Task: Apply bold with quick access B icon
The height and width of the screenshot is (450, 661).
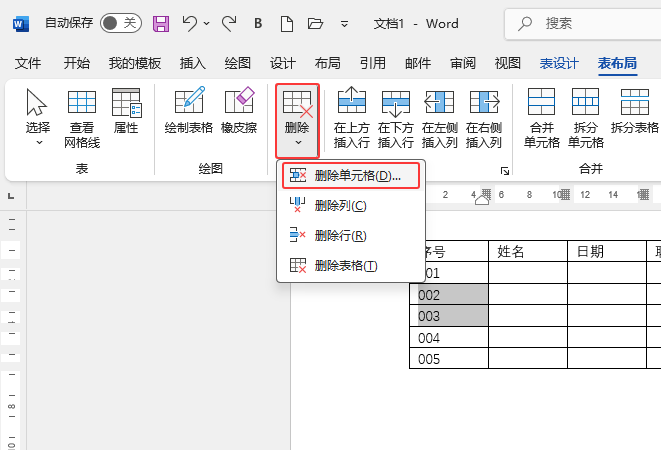Action: coord(258,23)
